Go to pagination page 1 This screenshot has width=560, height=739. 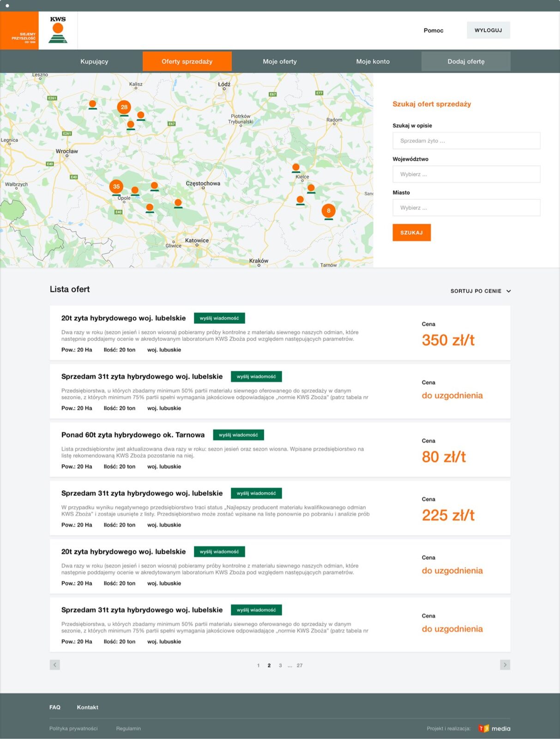258,666
